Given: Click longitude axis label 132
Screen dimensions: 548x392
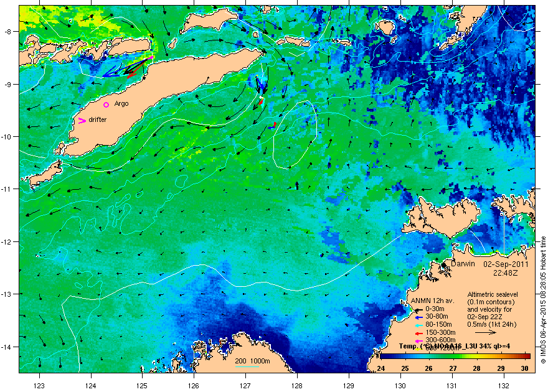Looking at the screenshot, I should click(504, 386).
